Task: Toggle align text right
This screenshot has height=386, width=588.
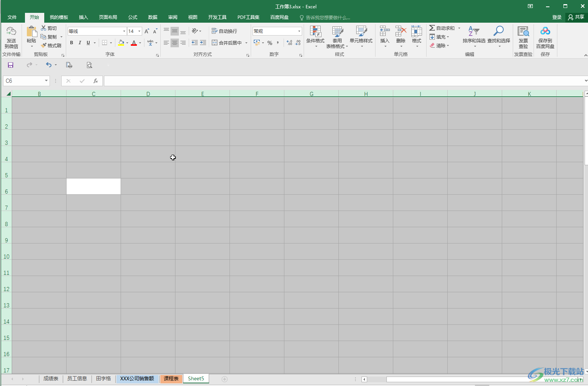Action: 183,43
